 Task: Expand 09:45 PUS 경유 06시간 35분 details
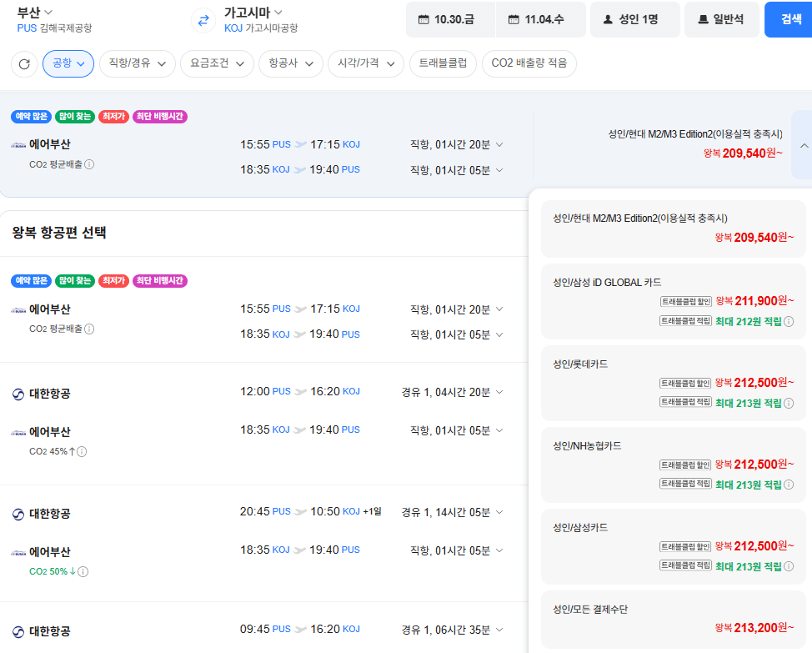pyautogui.click(x=499, y=630)
